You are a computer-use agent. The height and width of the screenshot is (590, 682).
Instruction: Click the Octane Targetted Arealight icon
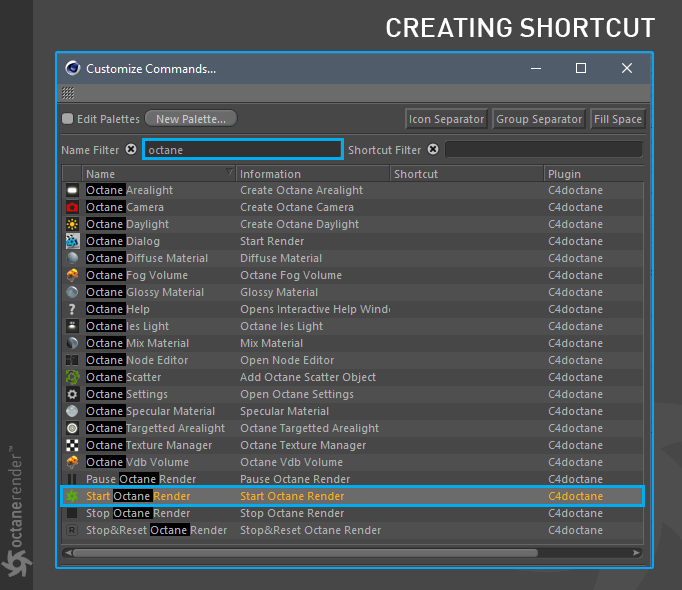pyautogui.click(x=72, y=428)
